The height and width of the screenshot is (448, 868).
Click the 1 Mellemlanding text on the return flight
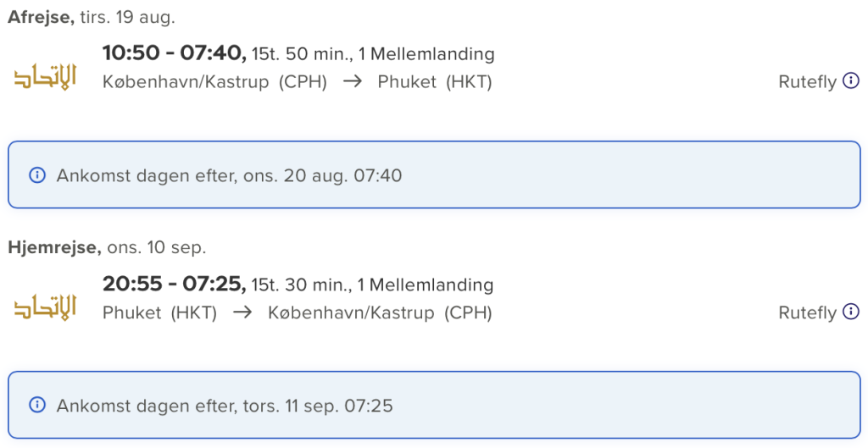click(426, 285)
